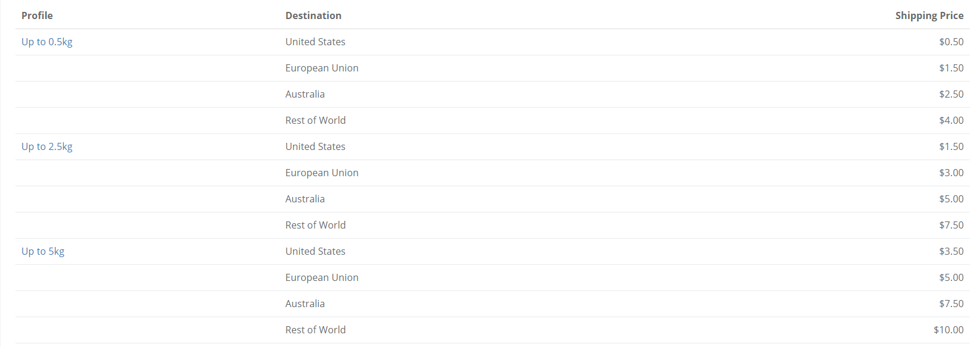Click the $10.00 shipping price value
The height and width of the screenshot is (347, 980).
[948, 330]
